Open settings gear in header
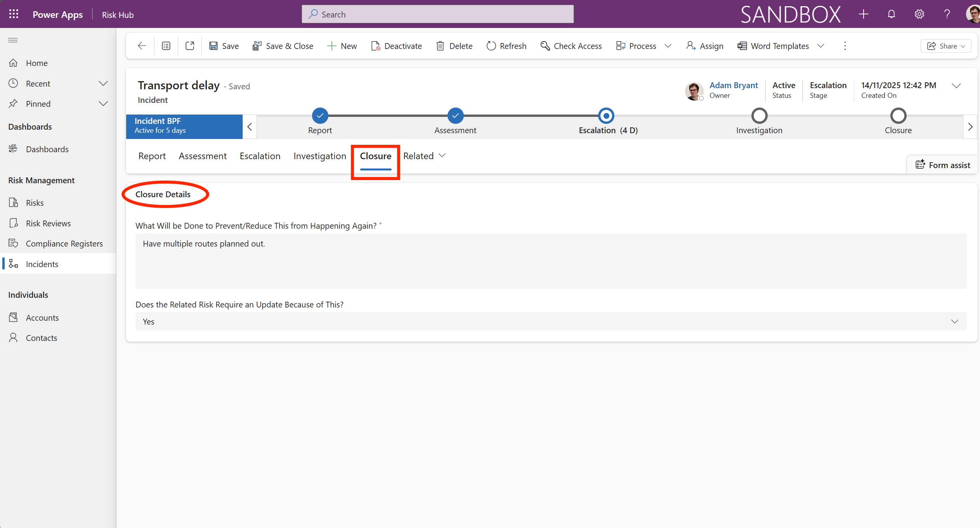This screenshot has width=980, height=528. pos(919,14)
